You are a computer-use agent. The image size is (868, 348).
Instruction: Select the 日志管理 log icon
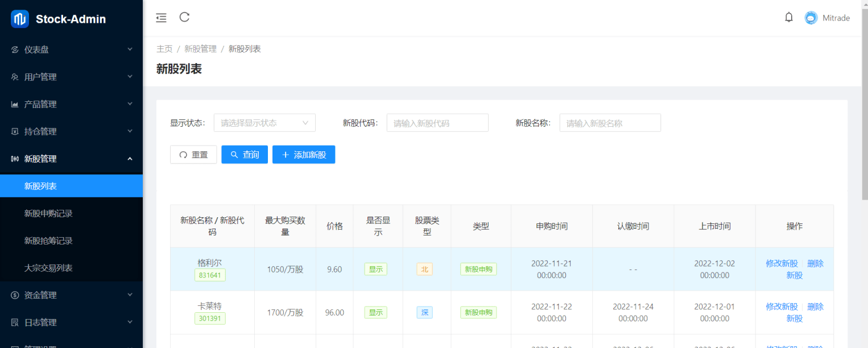(15, 322)
